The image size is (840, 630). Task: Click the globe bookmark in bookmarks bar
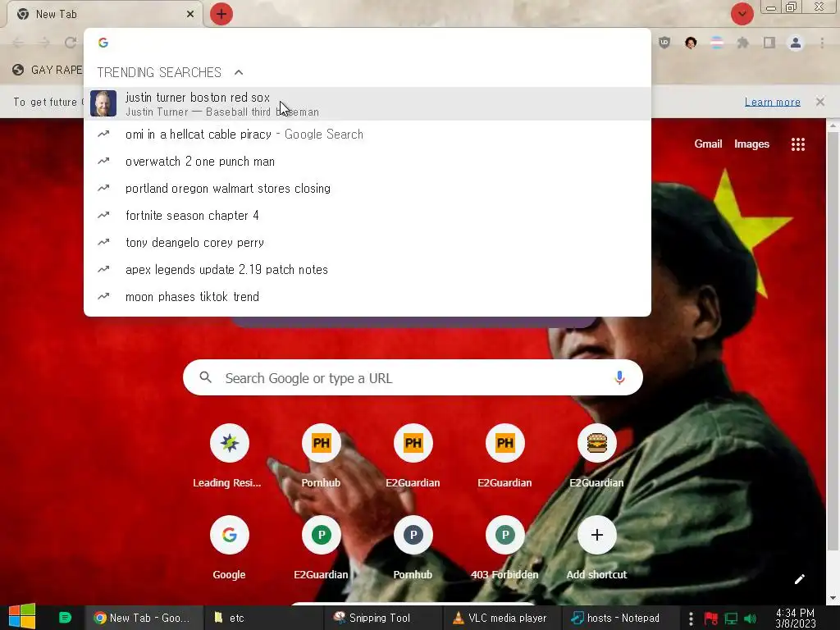click(x=18, y=71)
